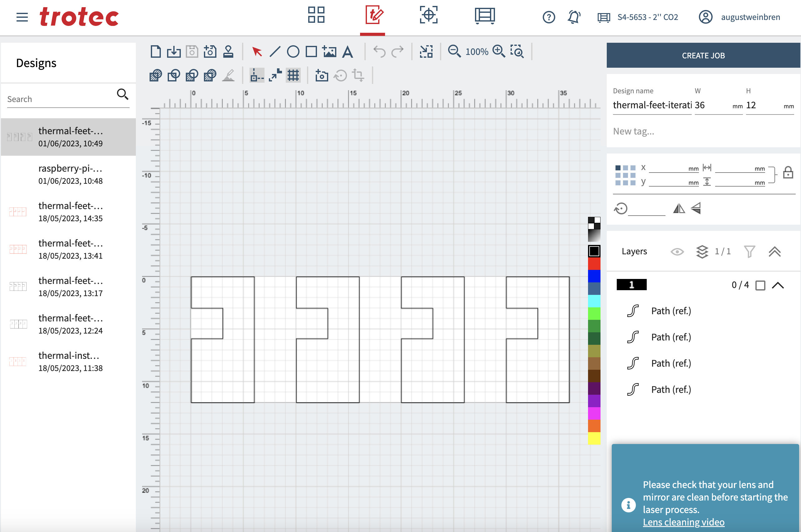The image size is (801, 532).
Task: Open the image import tool
Action: coord(330,51)
